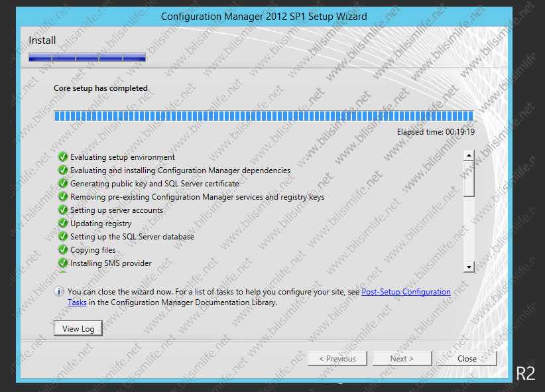545x392 pixels.
Task: Click the Close button
Action: [x=467, y=358]
